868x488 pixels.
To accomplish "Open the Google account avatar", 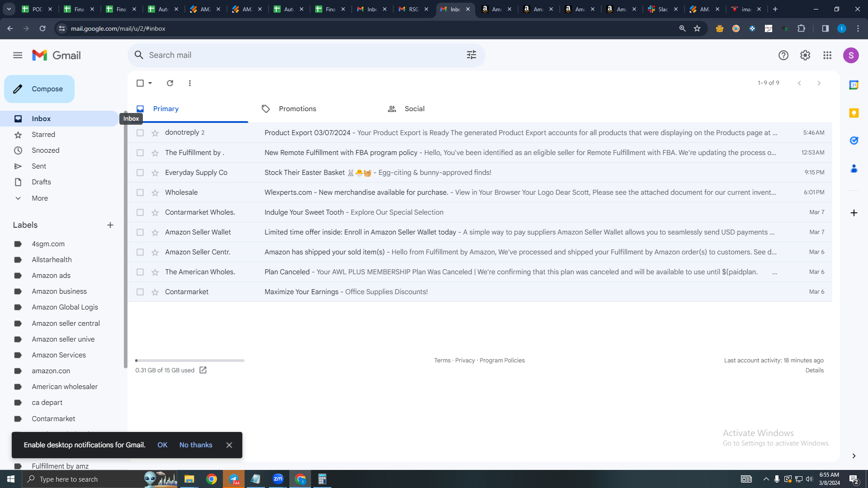I will pos(851,55).
